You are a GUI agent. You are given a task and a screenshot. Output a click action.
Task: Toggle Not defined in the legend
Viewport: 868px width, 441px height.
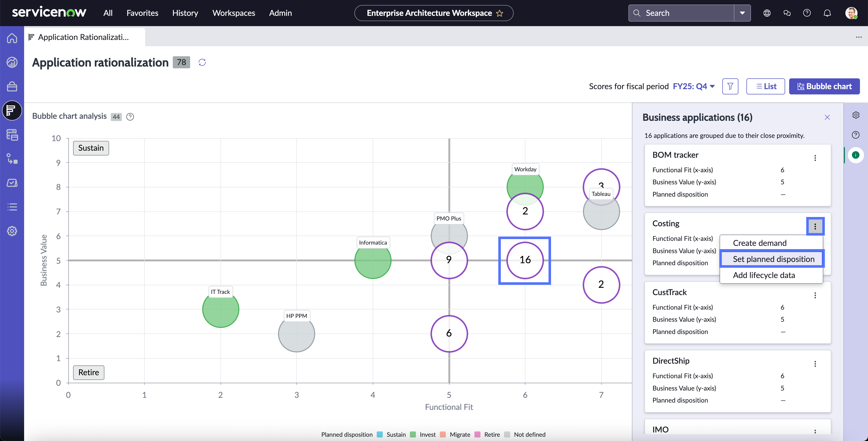tap(525, 434)
